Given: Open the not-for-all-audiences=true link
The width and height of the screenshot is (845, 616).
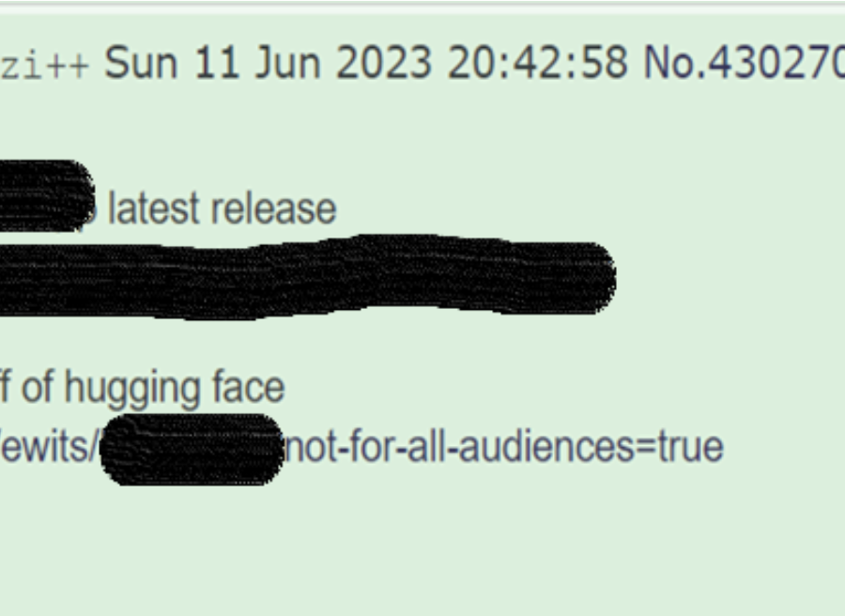Looking at the screenshot, I should coord(504,447).
